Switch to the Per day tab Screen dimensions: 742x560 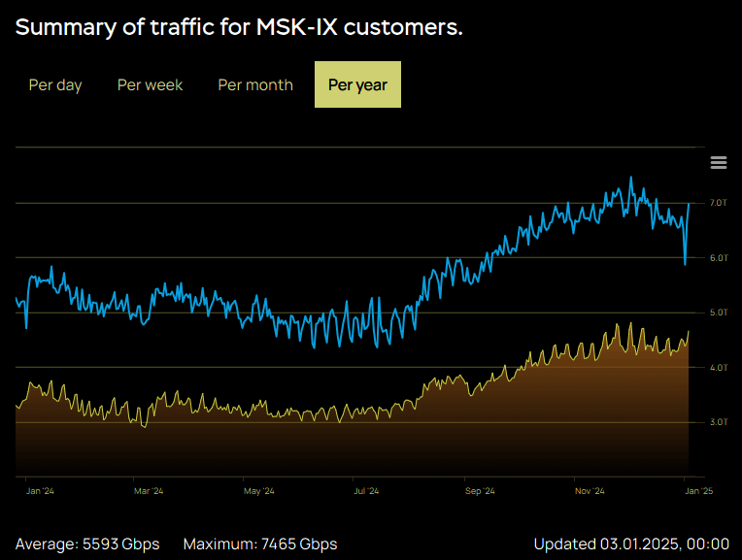point(55,84)
